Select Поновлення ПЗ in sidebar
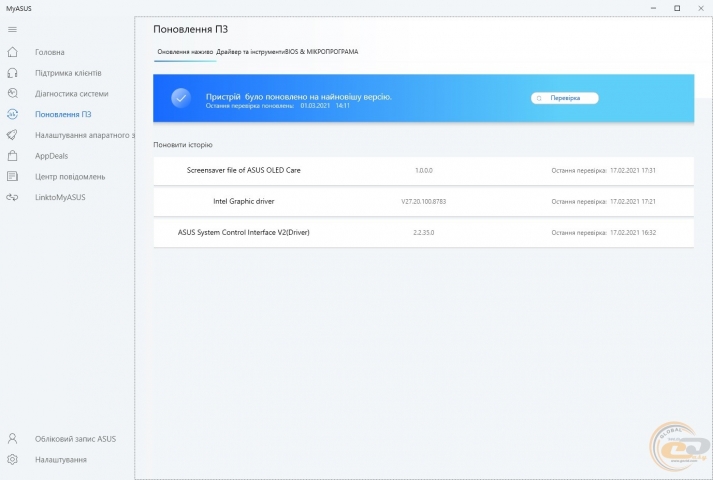Image resolution: width=713 pixels, height=480 pixels. point(63,115)
